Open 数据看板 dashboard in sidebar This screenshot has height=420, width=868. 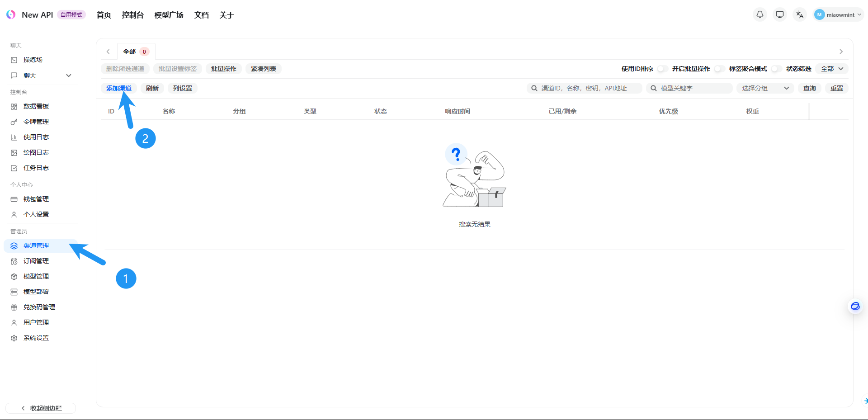coord(36,106)
